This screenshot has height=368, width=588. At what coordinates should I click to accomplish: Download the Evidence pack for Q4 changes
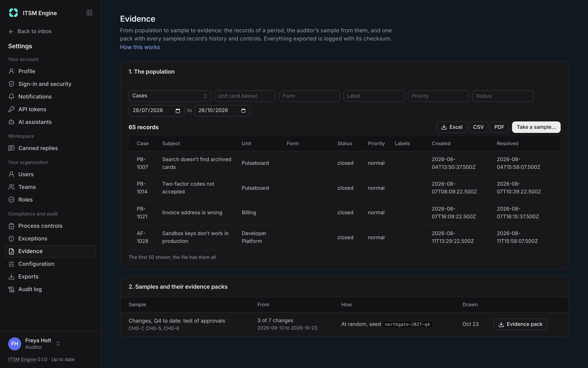click(520, 324)
